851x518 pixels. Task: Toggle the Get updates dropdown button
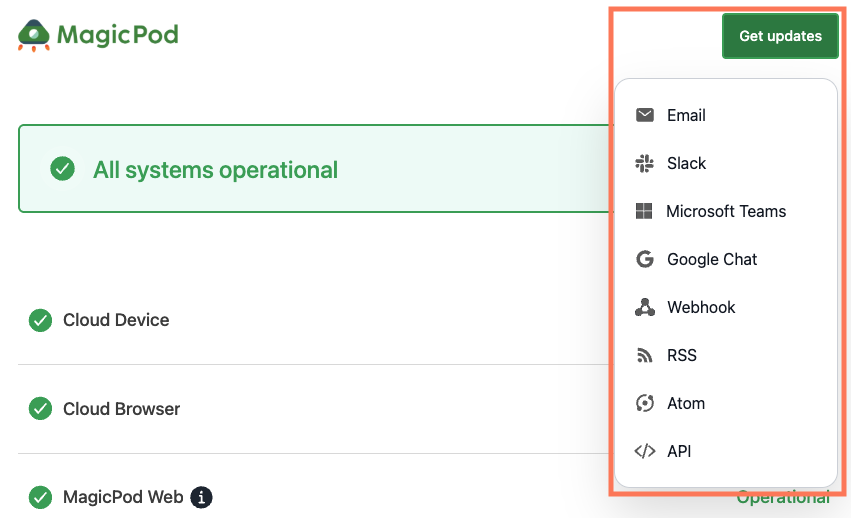(780, 36)
